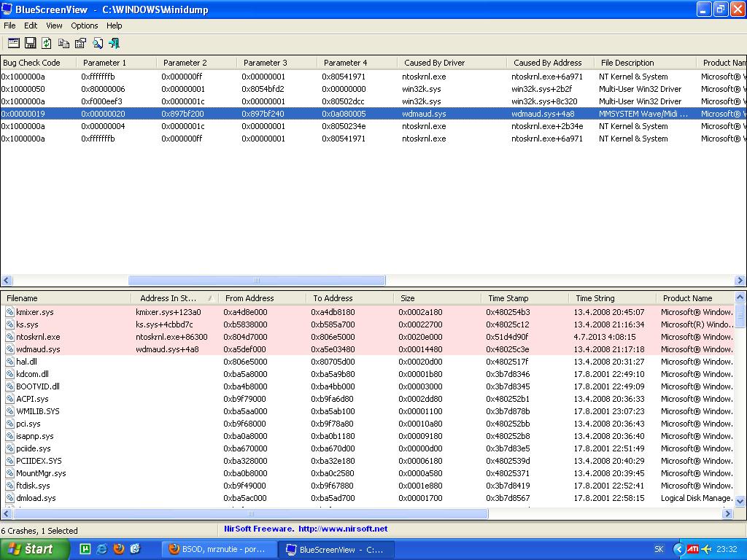The height and width of the screenshot is (560, 747).
Task: Click the Exit door toolbar icon
Action: pyautogui.click(x=114, y=44)
